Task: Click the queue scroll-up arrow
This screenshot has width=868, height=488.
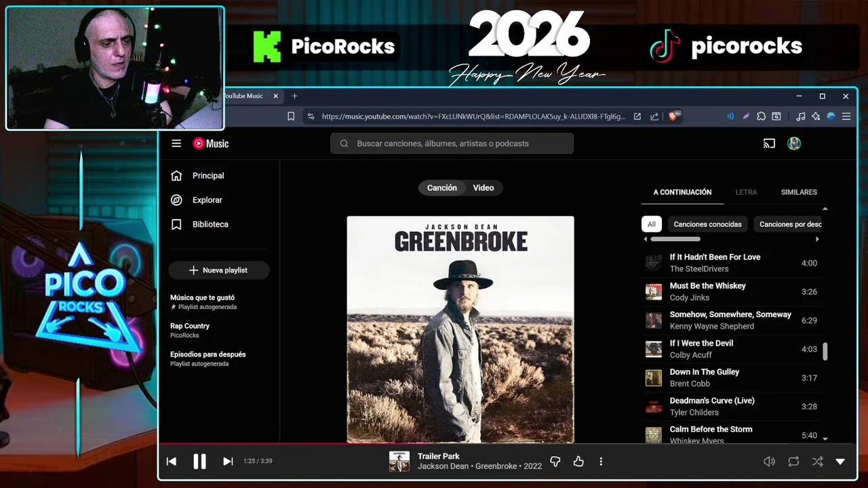Action: [x=825, y=209]
